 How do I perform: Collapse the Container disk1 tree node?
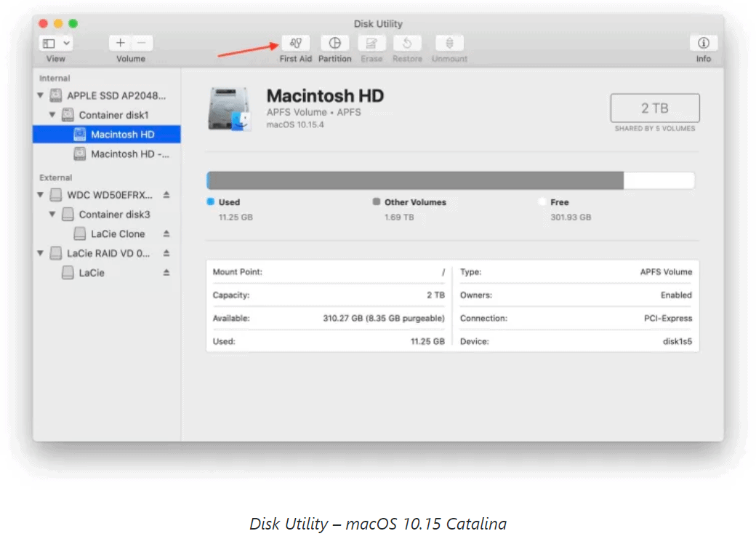point(52,115)
